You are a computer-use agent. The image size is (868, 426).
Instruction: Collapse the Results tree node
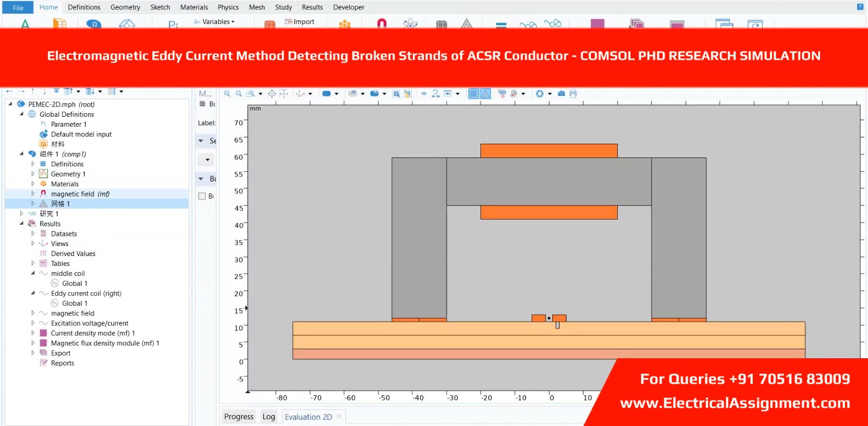21,224
